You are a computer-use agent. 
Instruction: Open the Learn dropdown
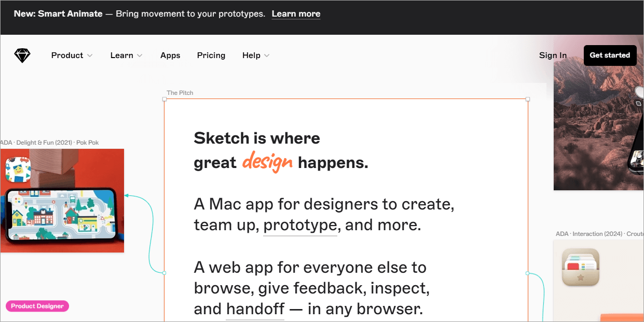click(126, 55)
